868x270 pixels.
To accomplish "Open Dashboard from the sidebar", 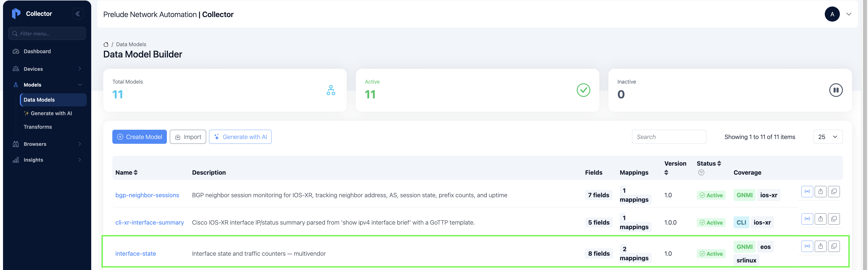I will (x=47, y=51).
